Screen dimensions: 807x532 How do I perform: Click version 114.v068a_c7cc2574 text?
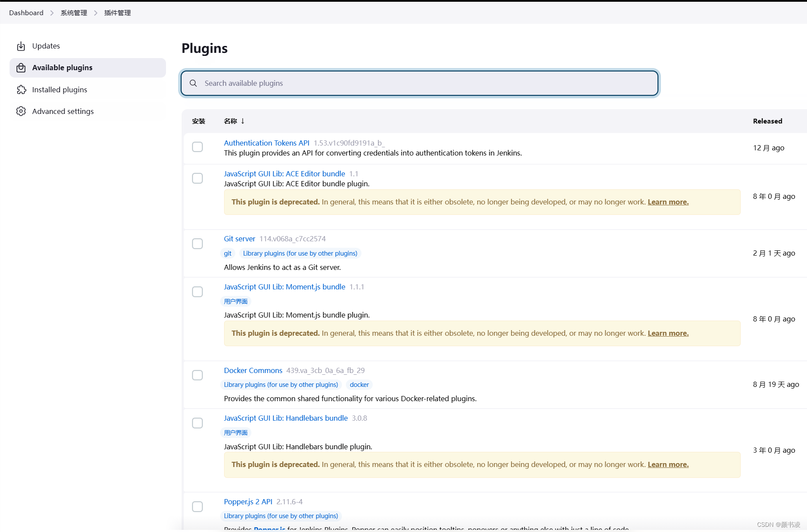293,239
